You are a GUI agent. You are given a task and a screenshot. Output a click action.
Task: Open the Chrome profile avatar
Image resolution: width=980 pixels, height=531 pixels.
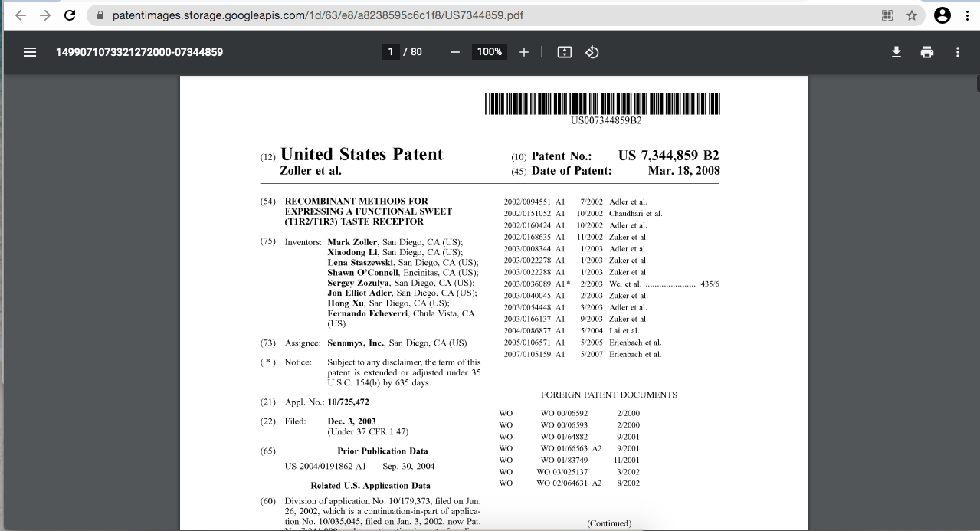pos(942,15)
